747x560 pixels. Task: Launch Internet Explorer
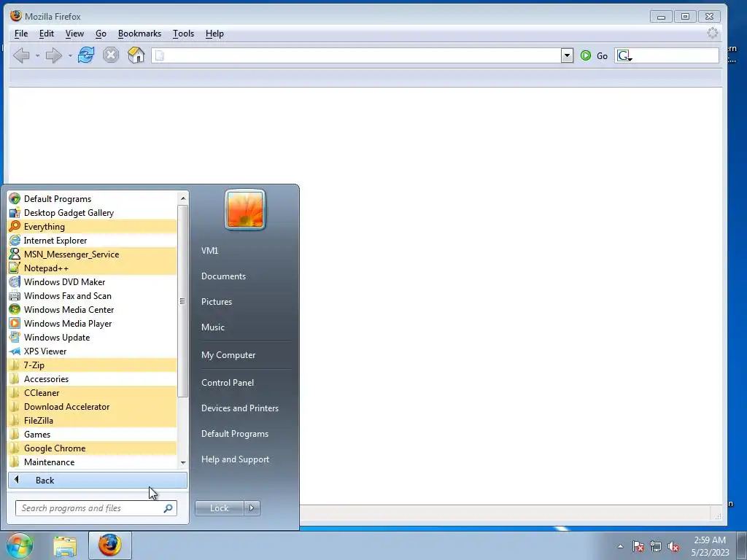tap(93, 241)
